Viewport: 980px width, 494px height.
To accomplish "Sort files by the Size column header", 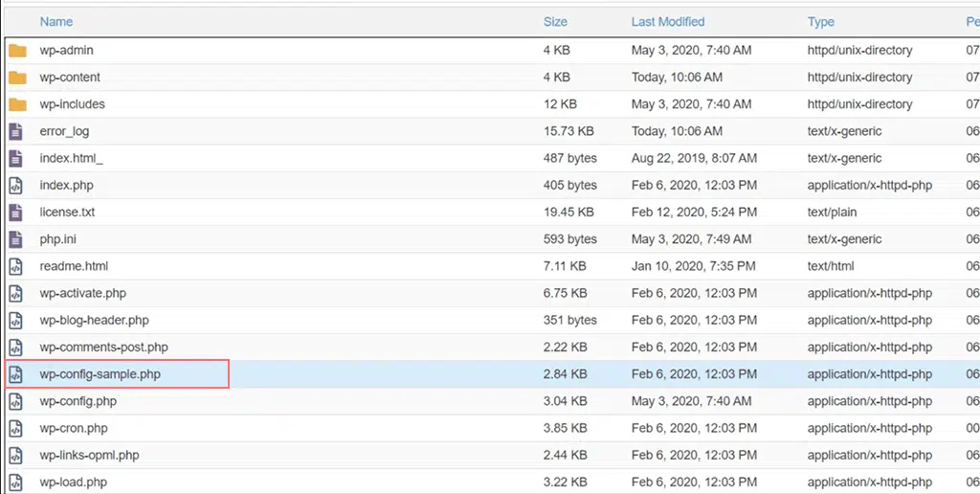I will tap(555, 21).
